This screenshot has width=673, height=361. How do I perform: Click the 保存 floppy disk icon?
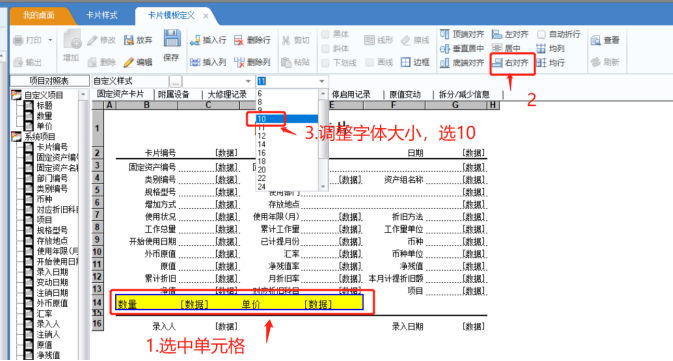(172, 39)
